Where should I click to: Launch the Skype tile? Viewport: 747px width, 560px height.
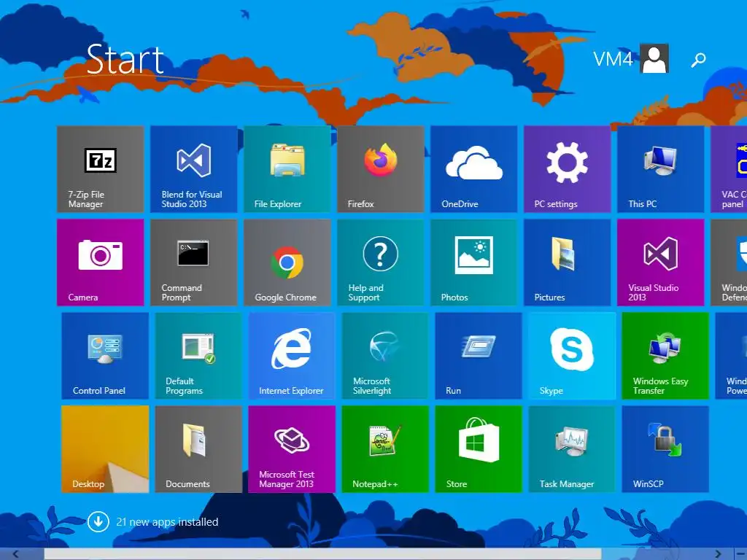click(x=572, y=355)
